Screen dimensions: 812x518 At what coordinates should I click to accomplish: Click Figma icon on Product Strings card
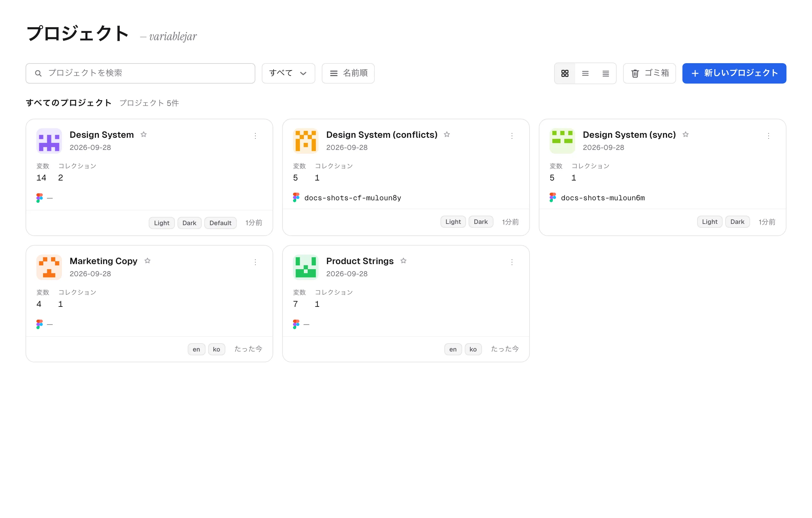(x=296, y=324)
